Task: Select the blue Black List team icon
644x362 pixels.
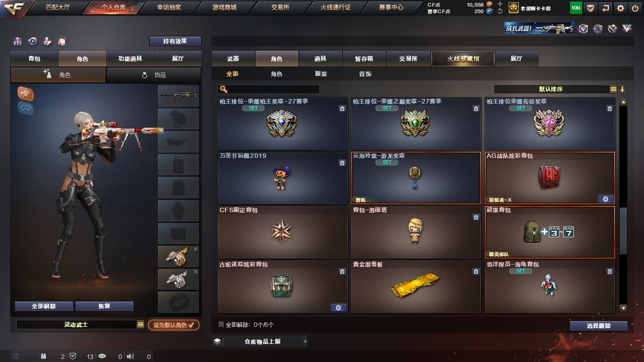Action: click(26, 108)
